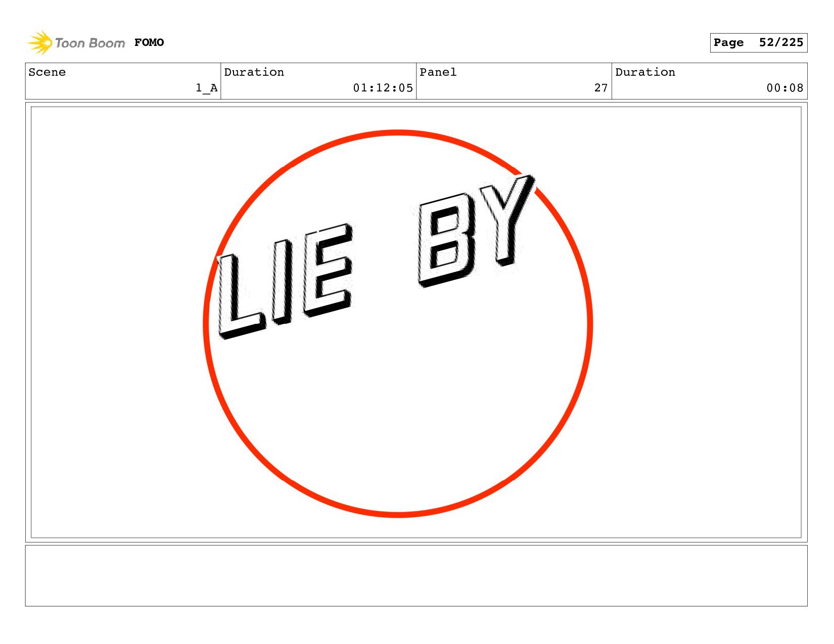Click the letter Y overlapping the red circle
The image size is (834, 644).
click(x=506, y=220)
